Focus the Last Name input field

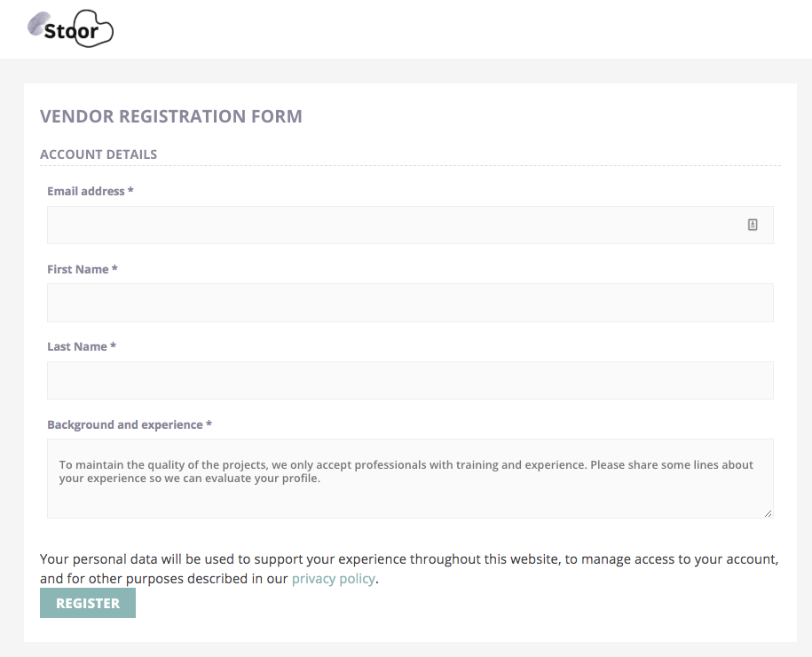410,380
